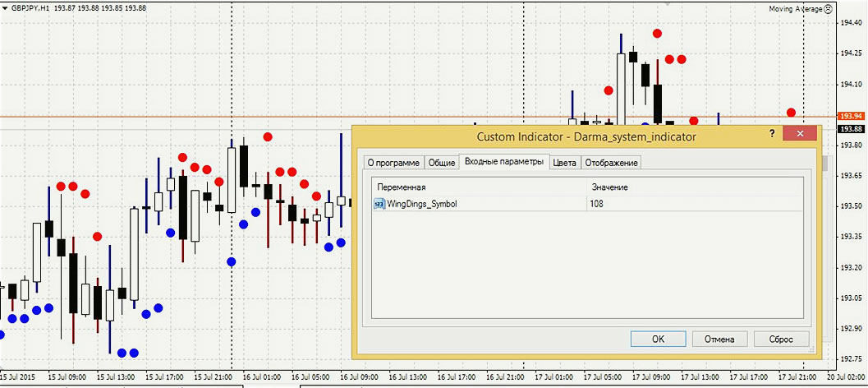Select the Входные параметры tab
This screenshot has width=868, height=388.
[503, 162]
